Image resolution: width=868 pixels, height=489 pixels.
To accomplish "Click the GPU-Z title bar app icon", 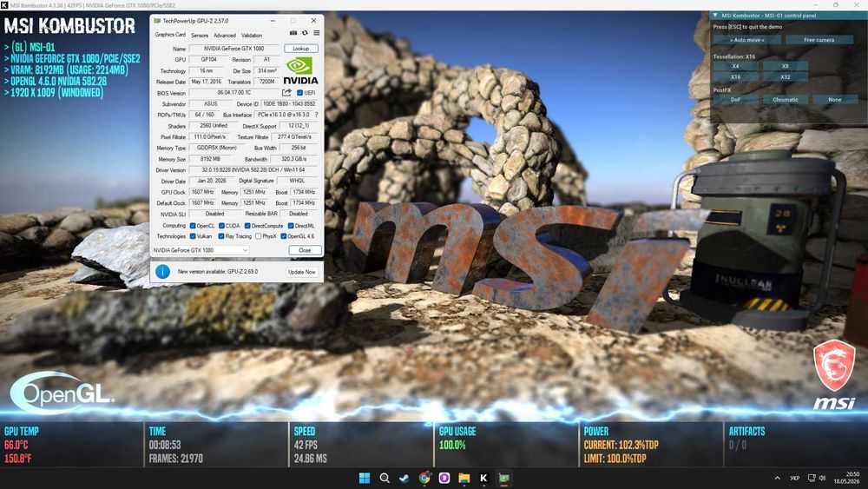I will coord(156,21).
